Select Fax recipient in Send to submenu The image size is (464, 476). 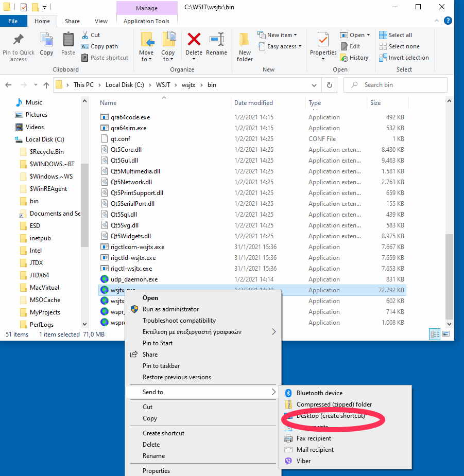tap(314, 438)
